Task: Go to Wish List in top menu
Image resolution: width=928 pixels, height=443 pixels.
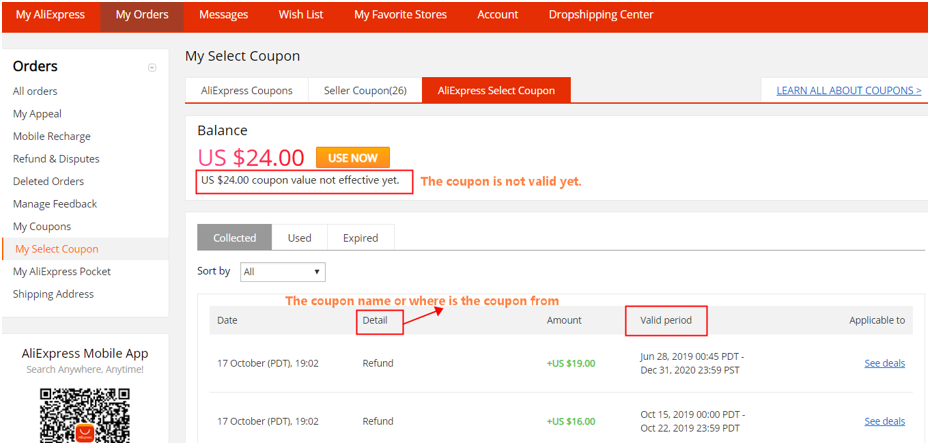Action: coord(301,15)
